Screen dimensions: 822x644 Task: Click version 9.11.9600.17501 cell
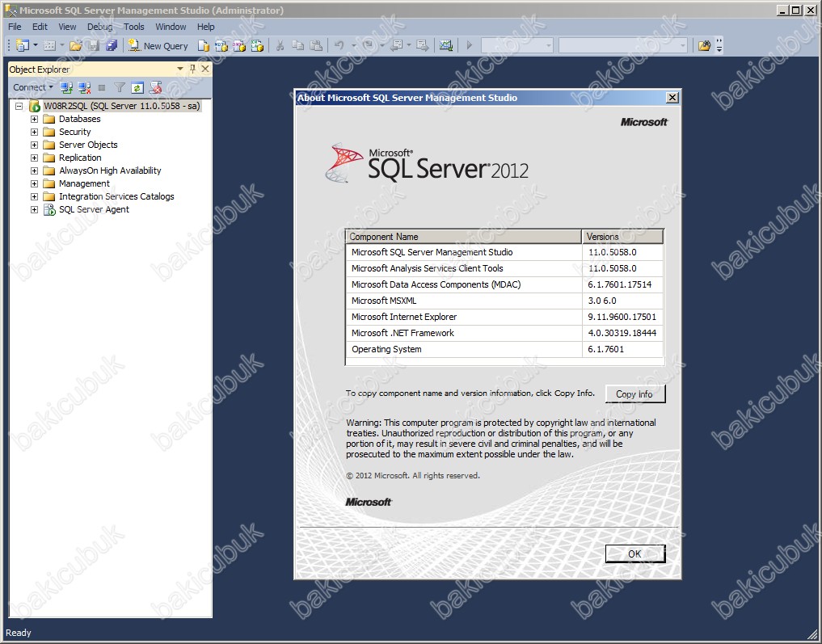coord(622,317)
